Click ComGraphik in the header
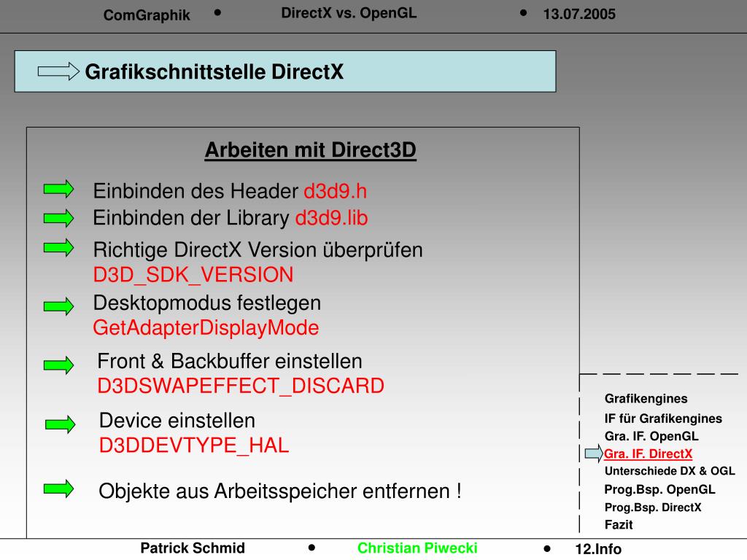Viewport: 747px width, 560px height. point(147,15)
